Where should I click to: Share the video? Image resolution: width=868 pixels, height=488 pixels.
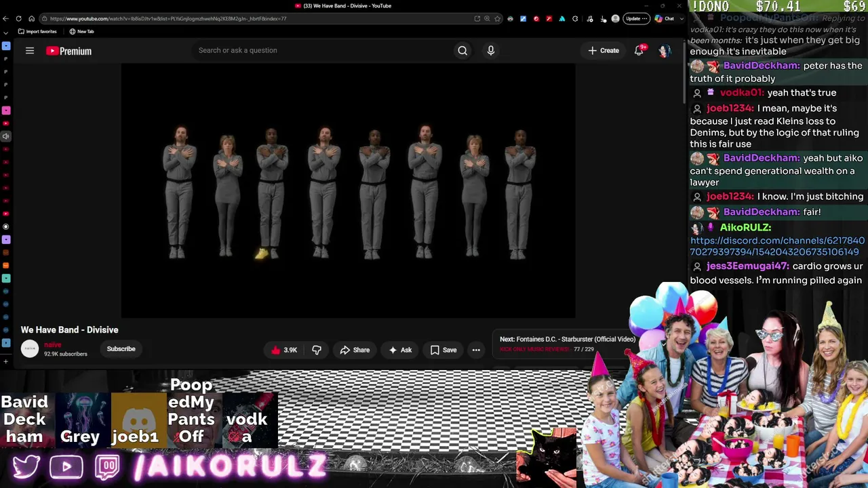[355, 350]
